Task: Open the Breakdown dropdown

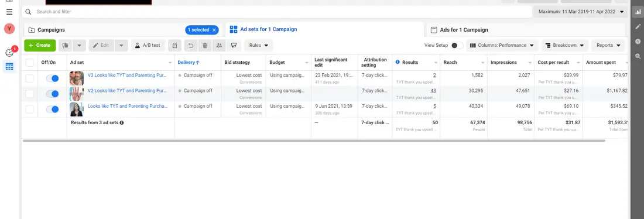Action: point(565,45)
